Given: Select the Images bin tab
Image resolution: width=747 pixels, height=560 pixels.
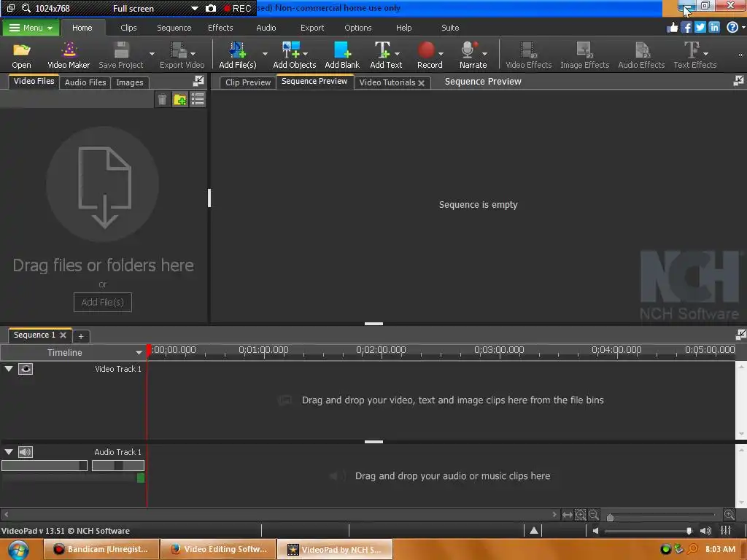Looking at the screenshot, I should click(x=130, y=82).
